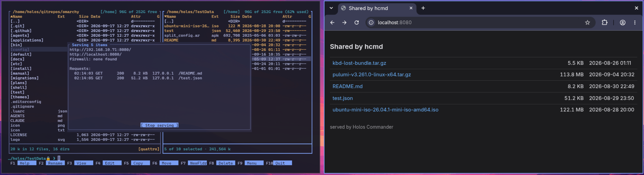Reload the localhost page

tap(357, 23)
